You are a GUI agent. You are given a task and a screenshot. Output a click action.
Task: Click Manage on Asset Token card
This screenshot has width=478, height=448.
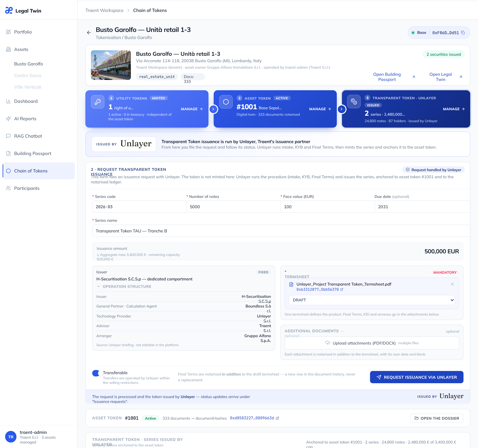coord(320,109)
